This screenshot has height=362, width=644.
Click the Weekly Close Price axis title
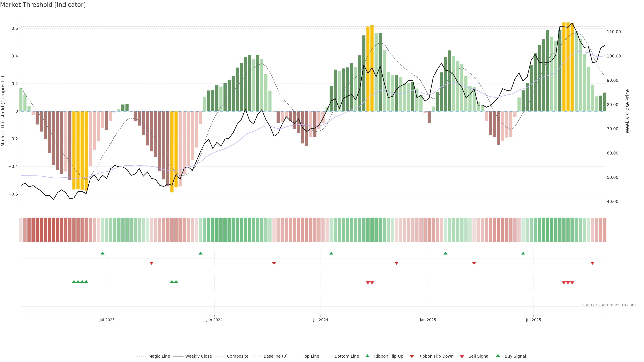coord(627,111)
